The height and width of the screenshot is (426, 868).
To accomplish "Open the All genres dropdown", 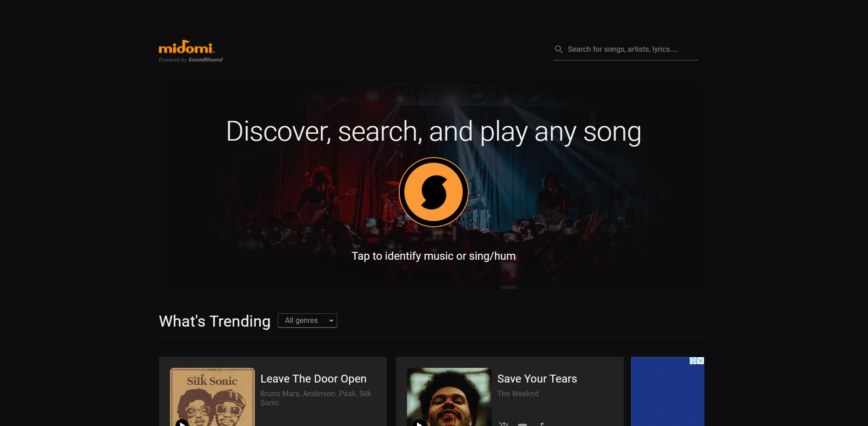I will [x=307, y=321].
